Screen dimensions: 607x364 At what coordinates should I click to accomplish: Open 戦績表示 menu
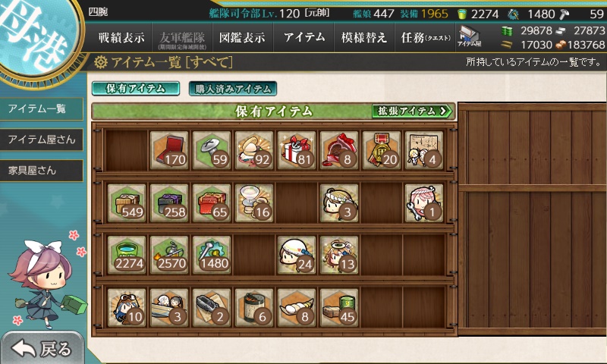(x=121, y=37)
